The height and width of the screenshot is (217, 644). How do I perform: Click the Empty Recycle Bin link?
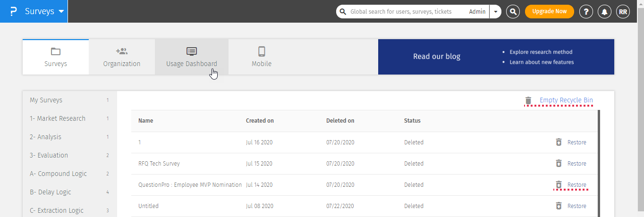566,100
